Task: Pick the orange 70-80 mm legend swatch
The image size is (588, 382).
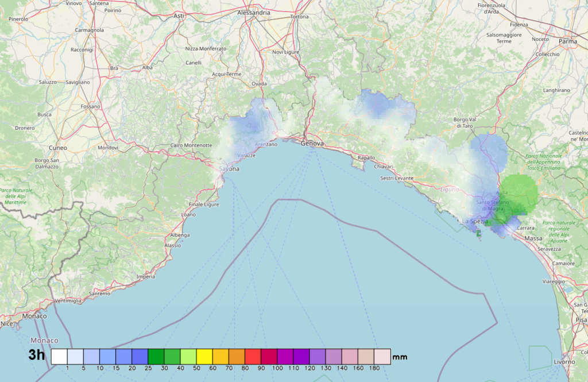Action: click(237, 356)
